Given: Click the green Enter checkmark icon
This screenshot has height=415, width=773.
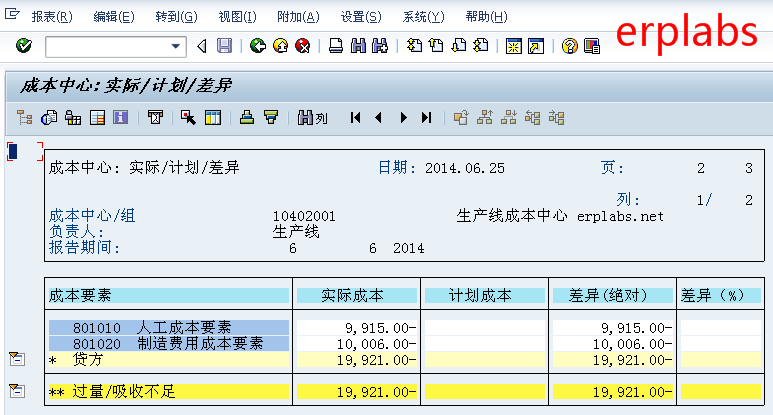Looking at the screenshot, I should [24, 46].
